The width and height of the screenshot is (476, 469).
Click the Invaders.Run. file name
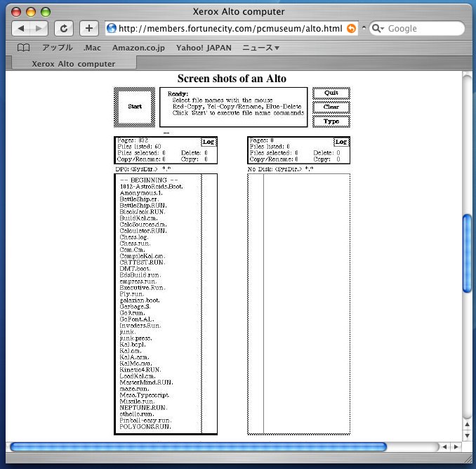[x=140, y=325]
